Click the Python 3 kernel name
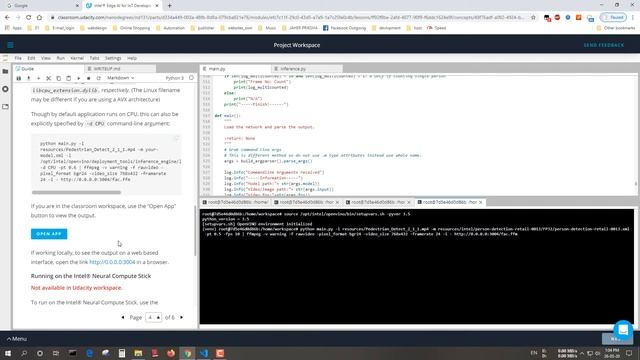 (x=175, y=78)
